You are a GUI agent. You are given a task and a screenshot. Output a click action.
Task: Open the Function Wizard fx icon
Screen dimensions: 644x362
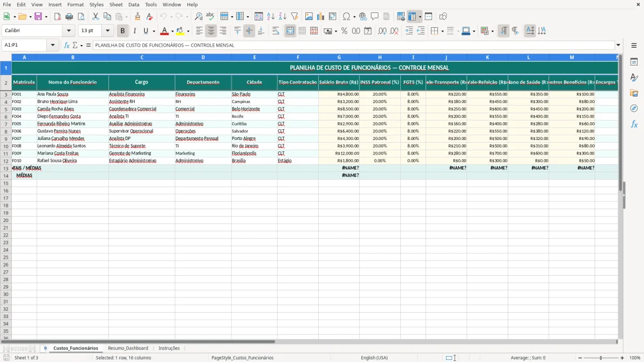coord(67,45)
